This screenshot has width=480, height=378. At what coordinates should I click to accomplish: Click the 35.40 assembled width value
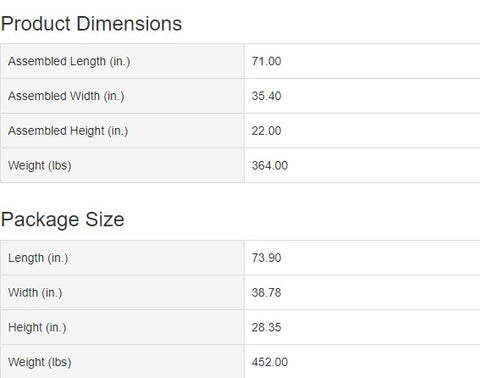pyautogui.click(x=266, y=96)
